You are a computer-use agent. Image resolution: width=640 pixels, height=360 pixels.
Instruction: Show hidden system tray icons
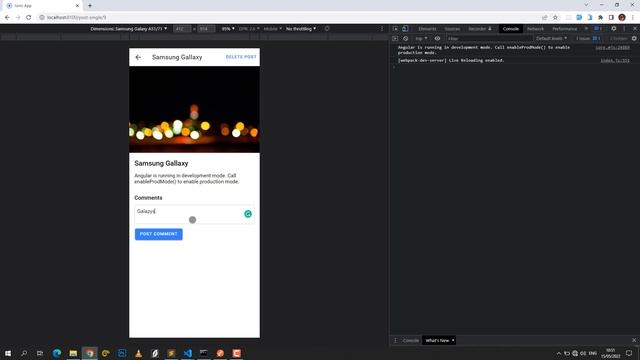click(558, 353)
